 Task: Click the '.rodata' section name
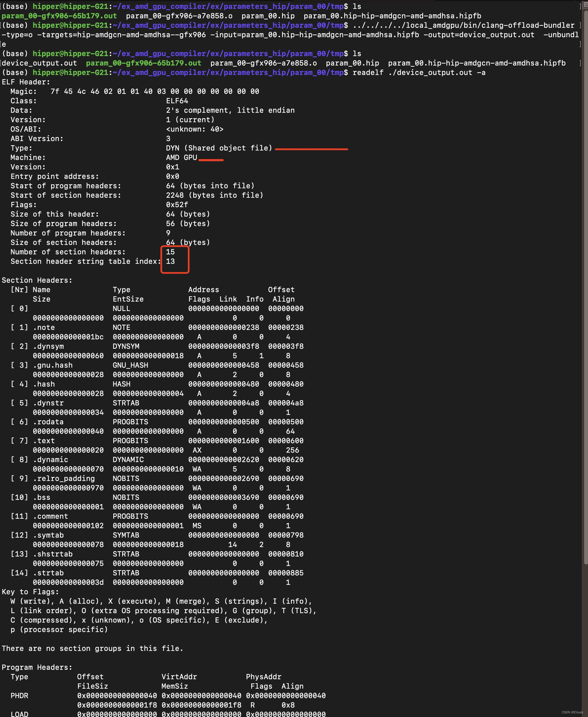[48, 422]
